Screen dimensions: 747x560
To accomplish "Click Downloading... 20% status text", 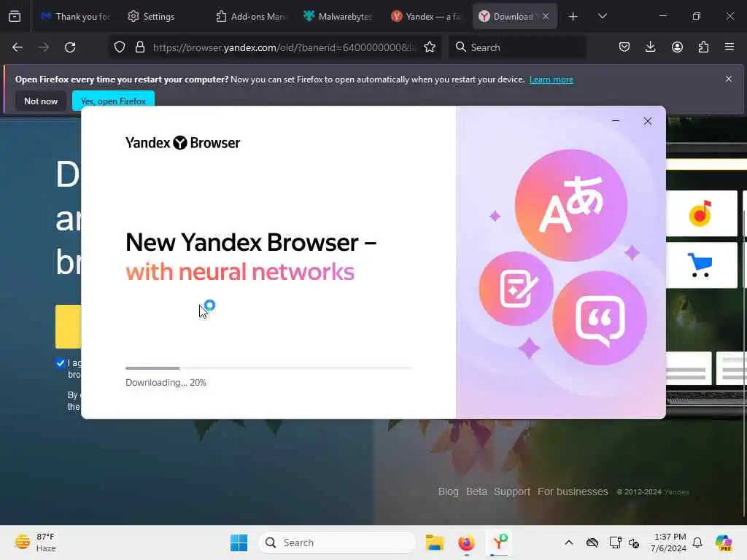I will tap(166, 382).
